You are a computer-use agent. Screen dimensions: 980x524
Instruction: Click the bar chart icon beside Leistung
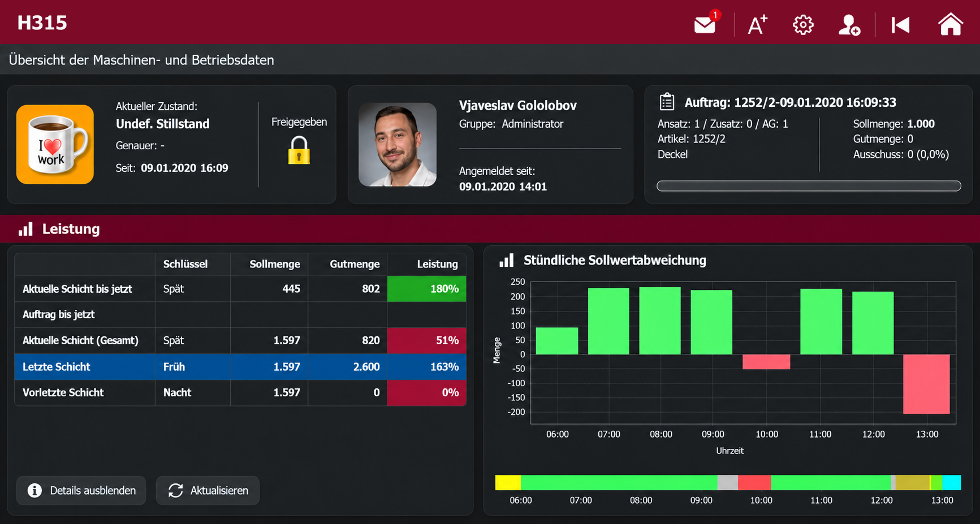pyautogui.click(x=25, y=229)
